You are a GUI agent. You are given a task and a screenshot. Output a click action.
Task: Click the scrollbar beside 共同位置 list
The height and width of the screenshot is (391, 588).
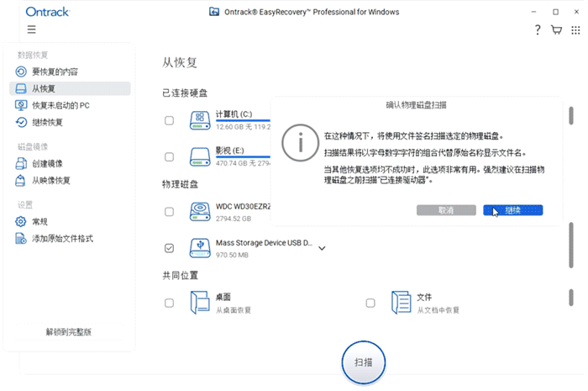[570, 298]
